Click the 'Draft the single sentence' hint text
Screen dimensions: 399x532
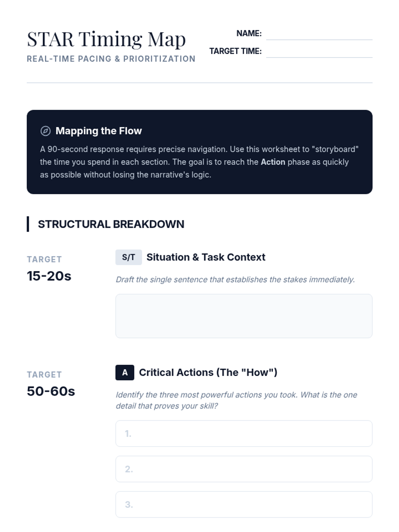pos(235,280)
